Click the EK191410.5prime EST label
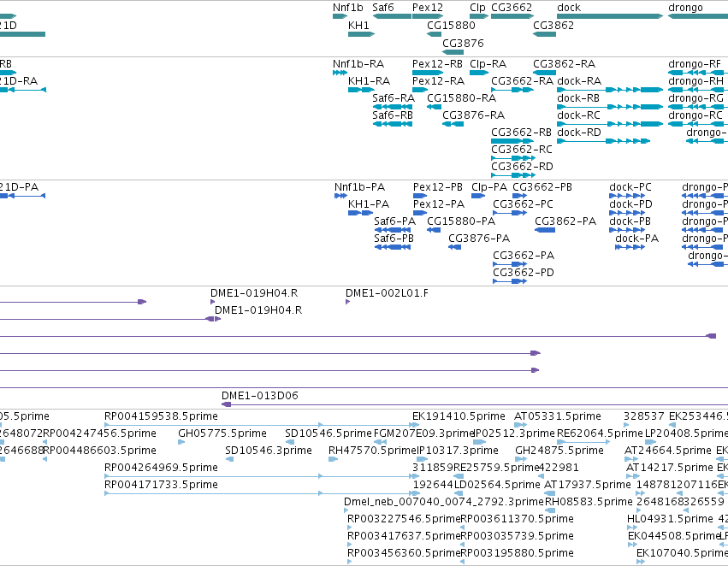 point(459,416)
